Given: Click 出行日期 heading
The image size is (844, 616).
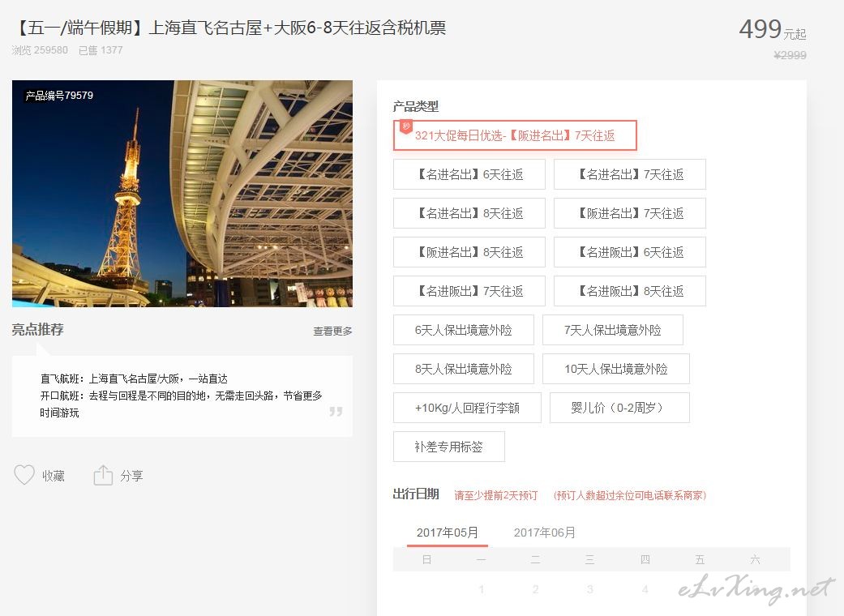Looking at the screenshot, I should (x=416, y=494).
